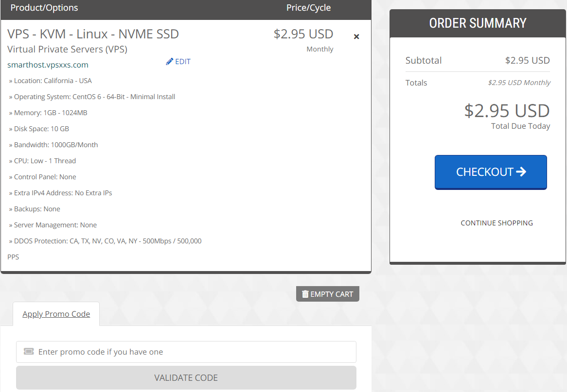This screenshot has height=392, width=567.
Task: Click the VPS - KVM - Linux - NVME SSD title
Action: [x=93, y=34]
